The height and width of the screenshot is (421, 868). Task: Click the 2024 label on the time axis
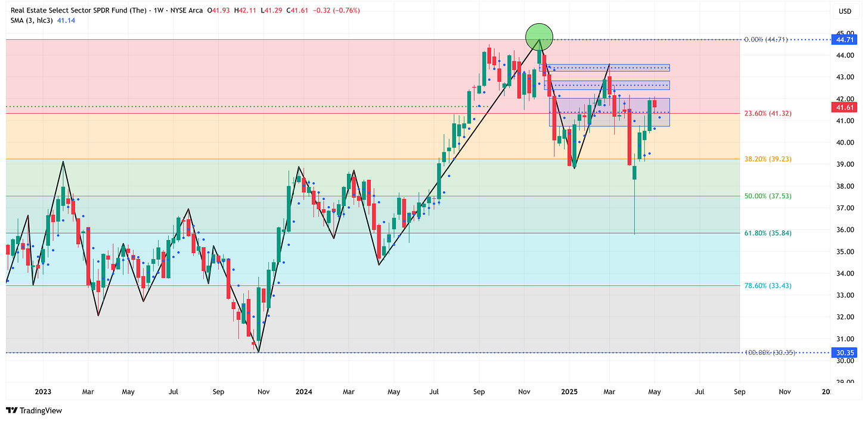pos(303,392)
